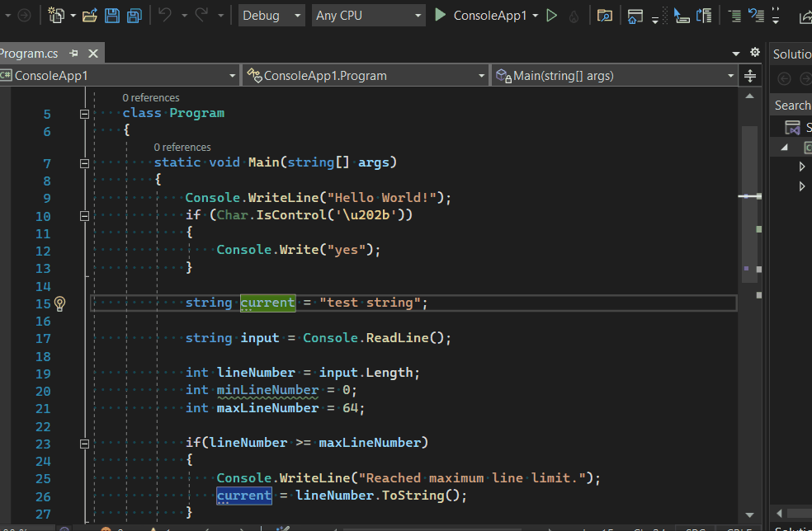Toggle pin on Program.cs tab
The height and width of the screenshot is (531, 812).
[74, 54]
